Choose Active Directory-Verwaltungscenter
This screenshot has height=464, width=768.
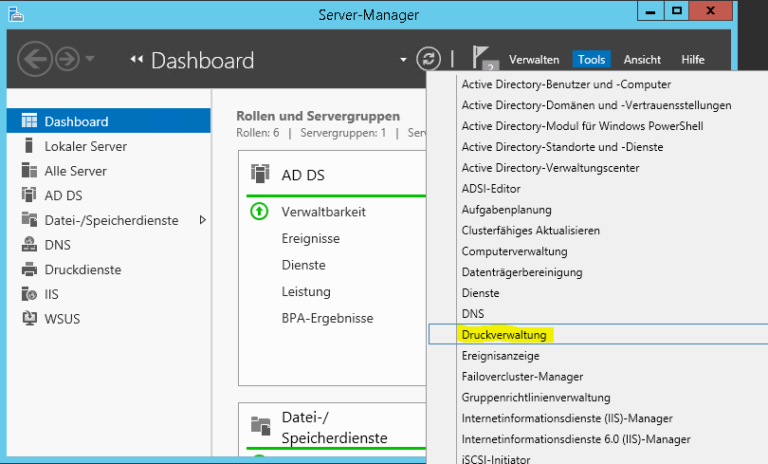coord(550,168)
